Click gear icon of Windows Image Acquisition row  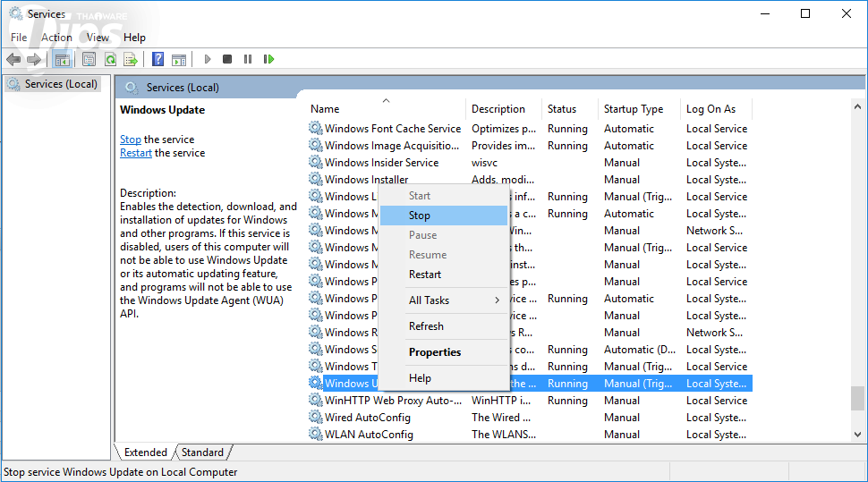click(316, 146)
